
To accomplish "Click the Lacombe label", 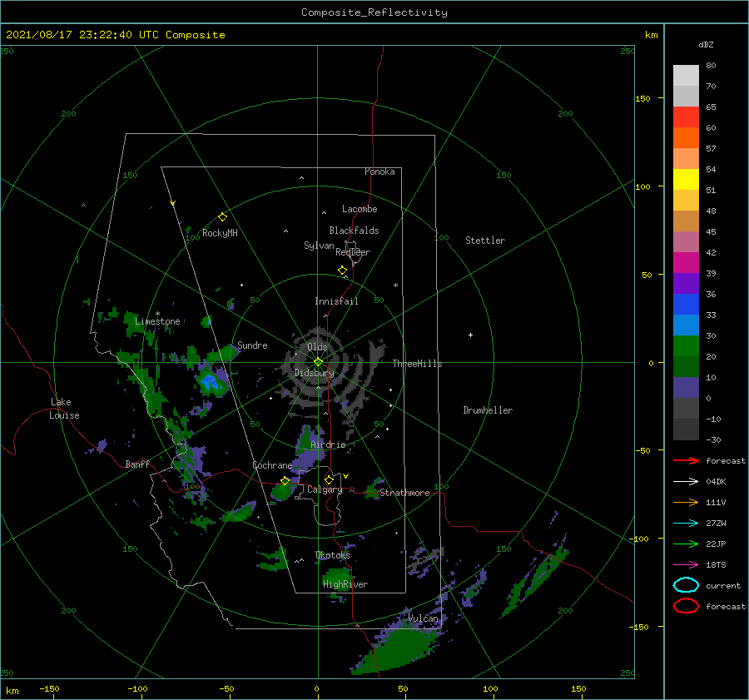I will pyautogui.click(x=360, y=209).
